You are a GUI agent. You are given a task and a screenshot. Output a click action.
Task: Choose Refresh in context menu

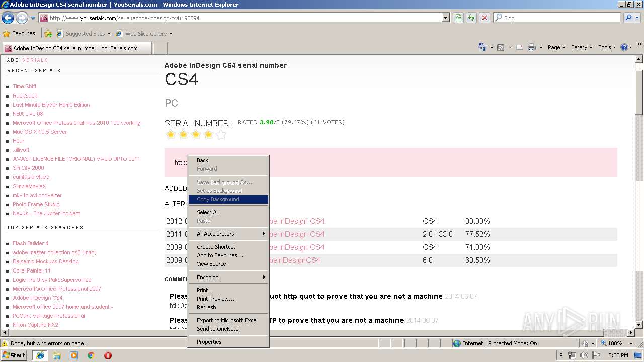tap(228, 307)
